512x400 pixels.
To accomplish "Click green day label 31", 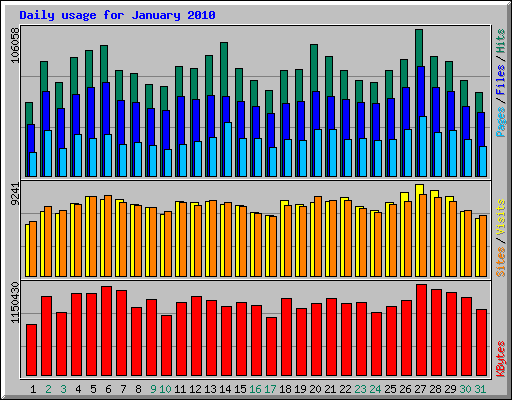I will click(480, 389).
